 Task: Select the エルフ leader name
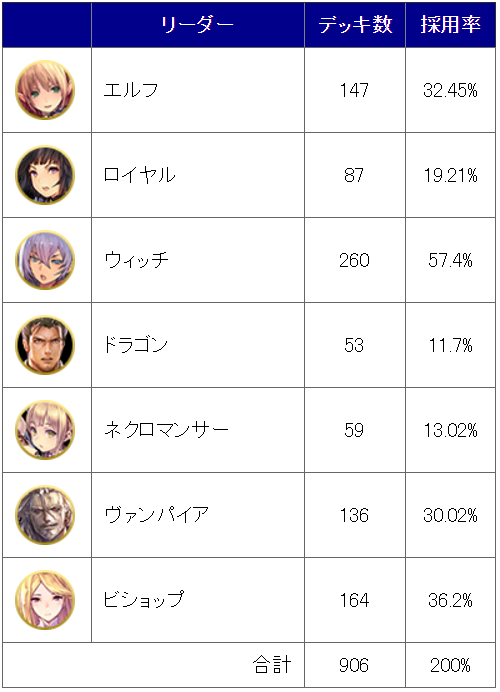(131, 90)
